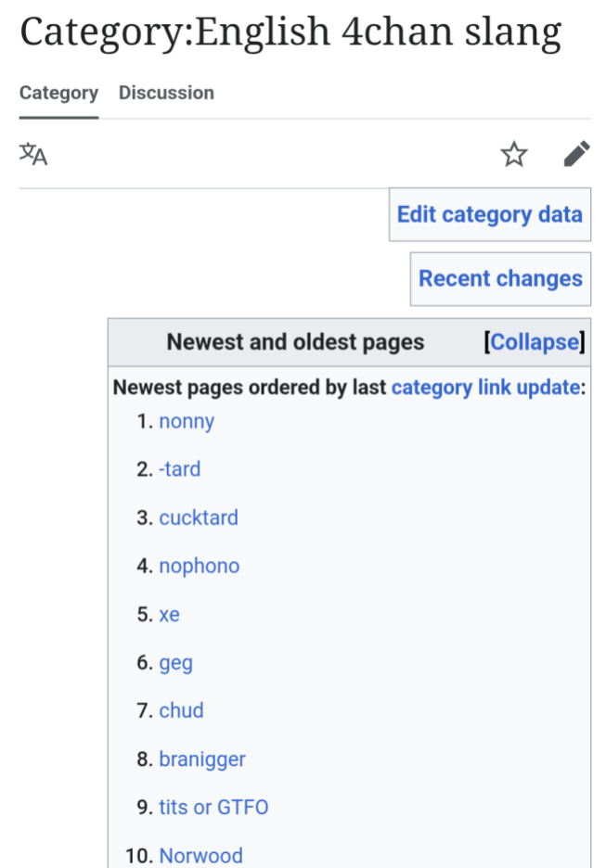Follow the category link update link

(485, 387)
